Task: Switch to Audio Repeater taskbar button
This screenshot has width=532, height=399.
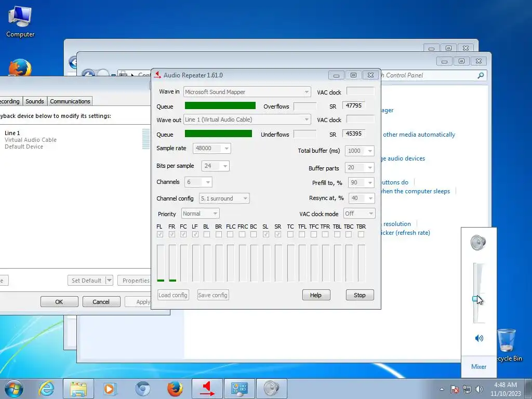Action: click(207, 389)
